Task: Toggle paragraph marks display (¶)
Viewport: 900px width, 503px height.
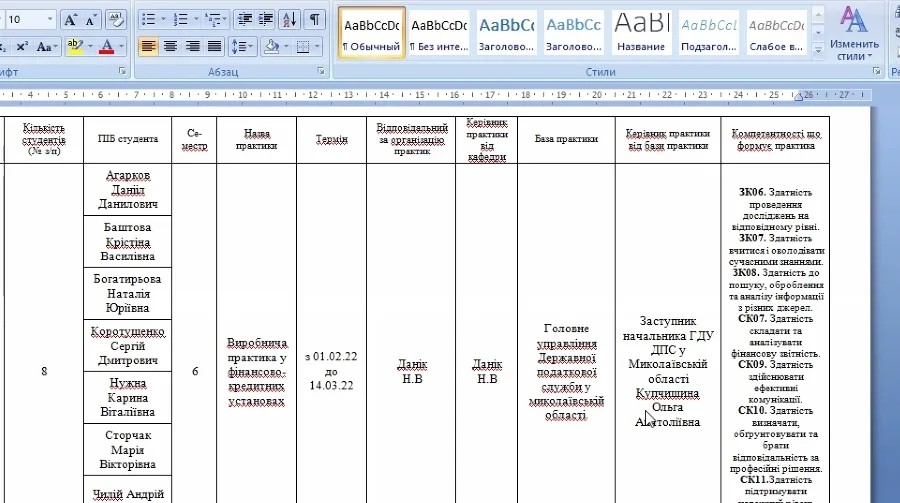Action: (x=315, y=20)
